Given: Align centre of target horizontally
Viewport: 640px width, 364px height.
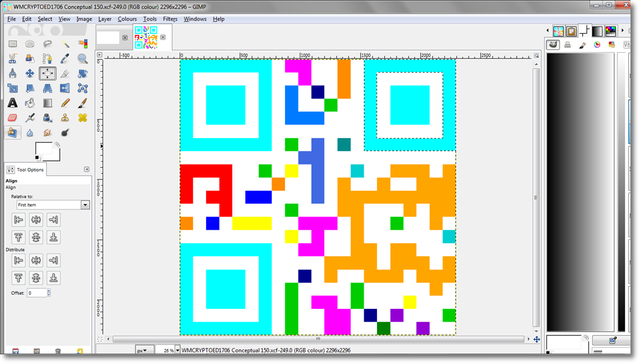Looking at the screenshot, I should click(x=36, y=220).
